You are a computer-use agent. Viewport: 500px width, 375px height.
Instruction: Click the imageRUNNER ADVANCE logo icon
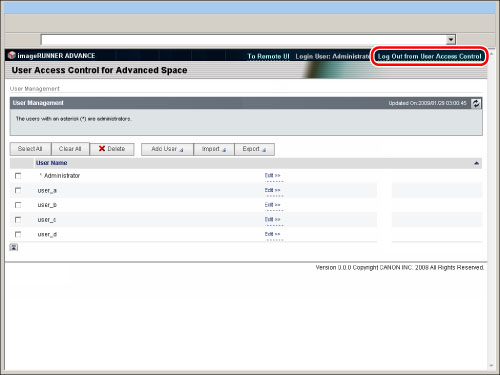pyautogui.click(x=12, y=55)
